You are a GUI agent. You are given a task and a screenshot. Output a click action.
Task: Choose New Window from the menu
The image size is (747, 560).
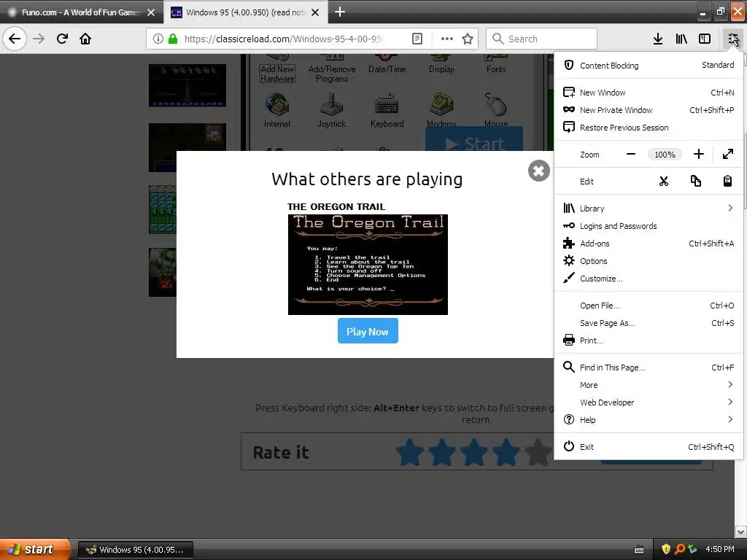649,93
